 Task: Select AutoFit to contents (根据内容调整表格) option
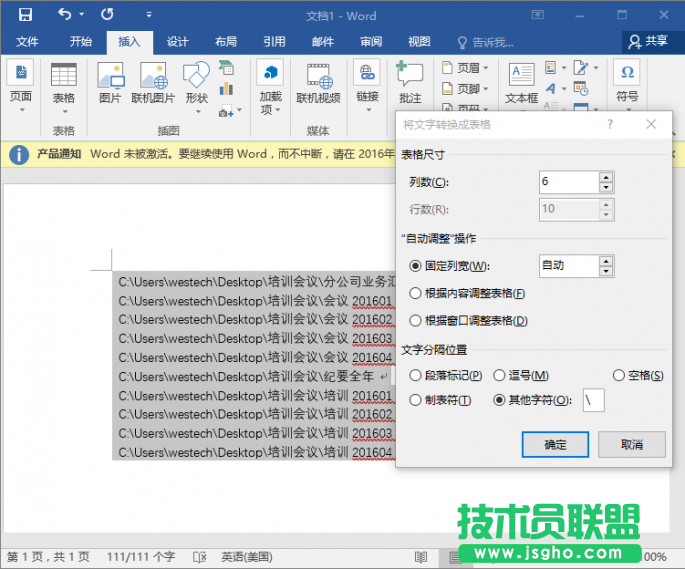point(416,293)
